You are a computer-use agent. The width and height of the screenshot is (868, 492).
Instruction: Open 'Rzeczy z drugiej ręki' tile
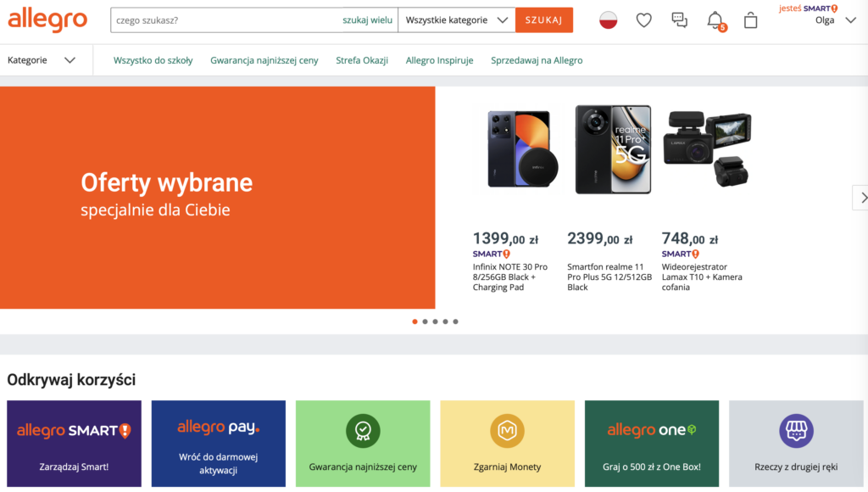click(x=796, y=444)
